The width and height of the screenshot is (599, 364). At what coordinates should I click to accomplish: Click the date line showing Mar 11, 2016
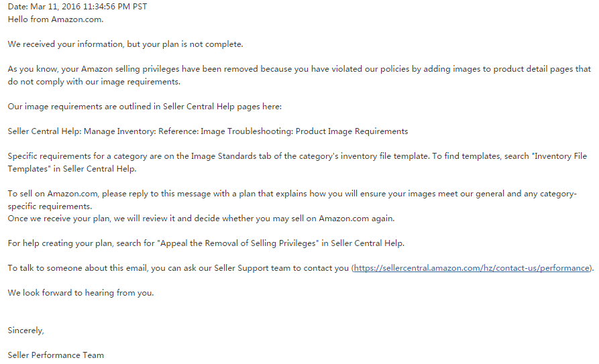click(x=77, y=7)
